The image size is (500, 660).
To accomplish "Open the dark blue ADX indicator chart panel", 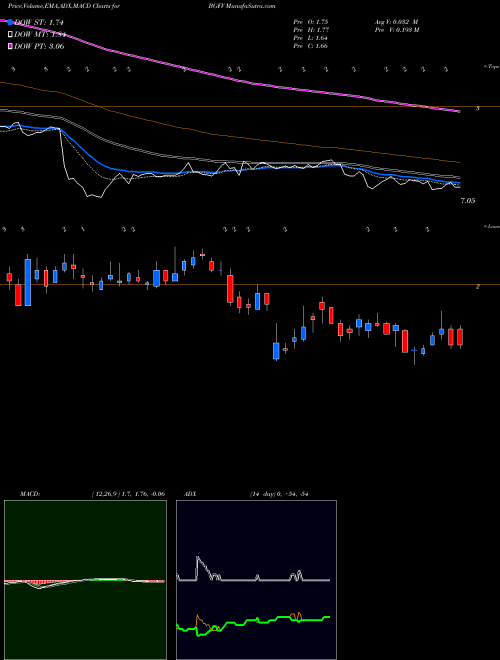I will point(256,580).
